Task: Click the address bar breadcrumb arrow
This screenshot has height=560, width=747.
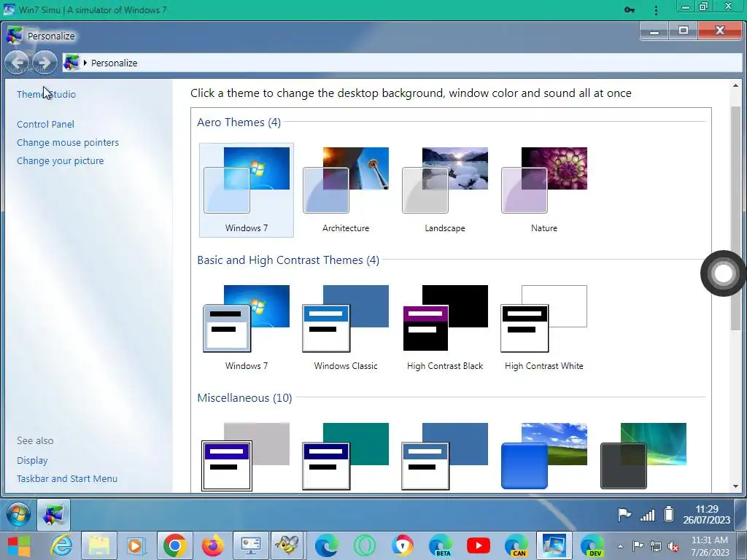Action: 85,63
